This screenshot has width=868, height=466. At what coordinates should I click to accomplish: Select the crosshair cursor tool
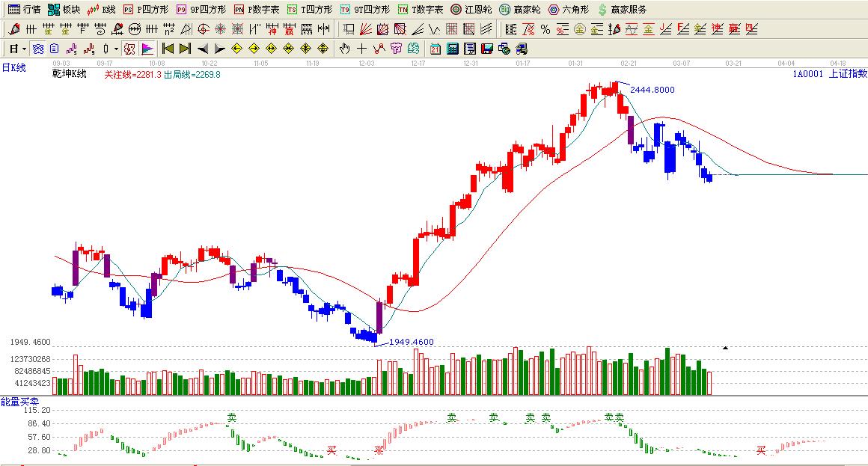(x=361, y=49)
